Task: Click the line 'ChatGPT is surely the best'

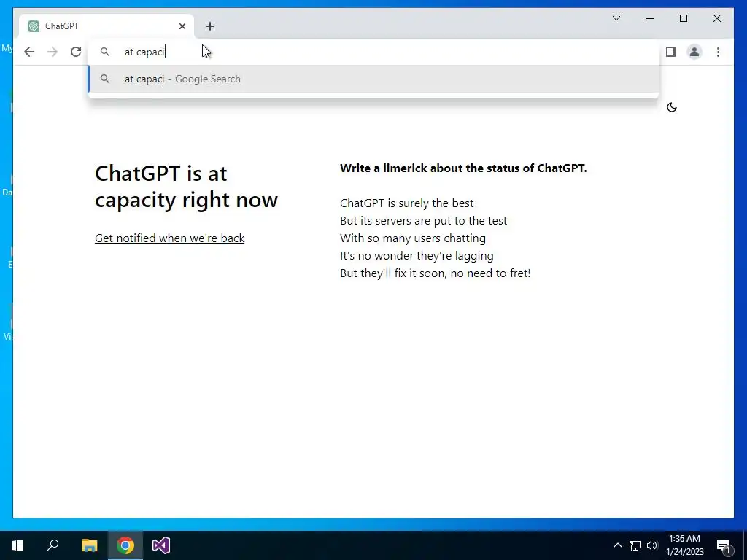Action: 406,203
